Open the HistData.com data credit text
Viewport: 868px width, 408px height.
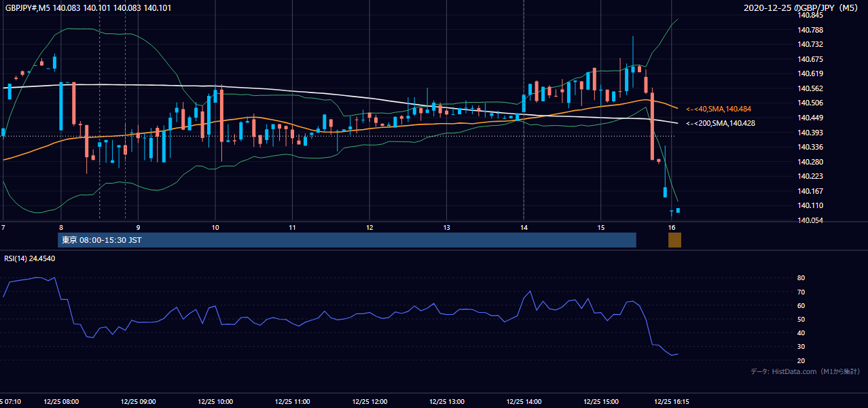tap(806, 371)
